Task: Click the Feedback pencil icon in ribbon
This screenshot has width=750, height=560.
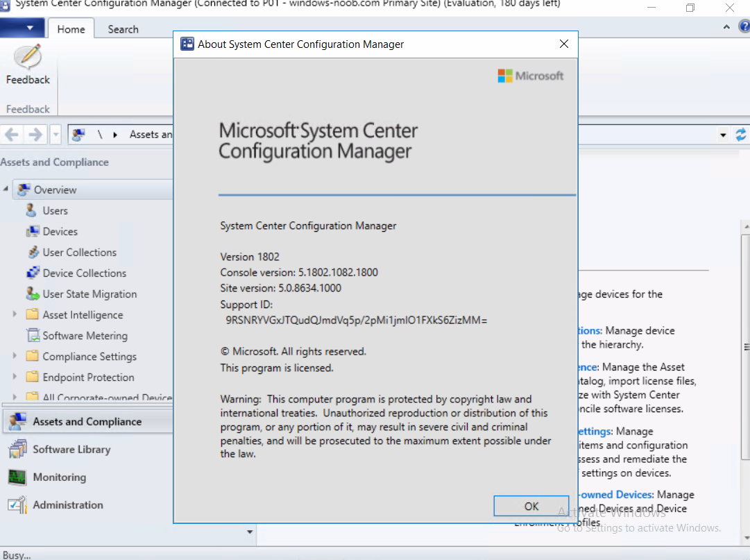Action: click(x=28, y=57)
